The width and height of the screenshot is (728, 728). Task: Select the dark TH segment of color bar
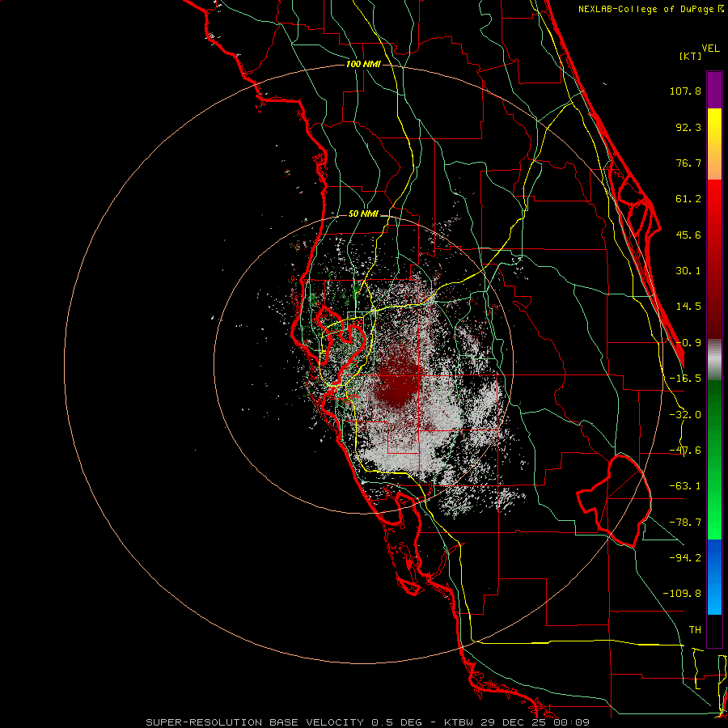(714, 631)
